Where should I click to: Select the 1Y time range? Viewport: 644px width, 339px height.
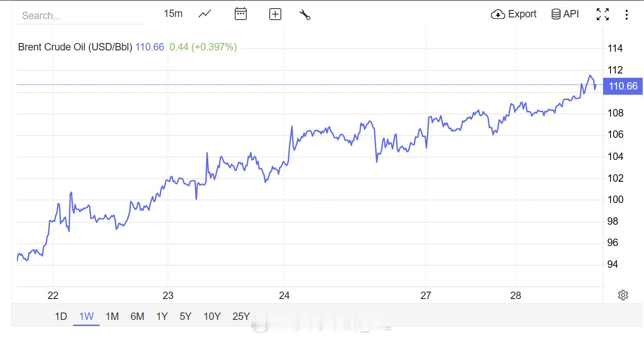162,316
